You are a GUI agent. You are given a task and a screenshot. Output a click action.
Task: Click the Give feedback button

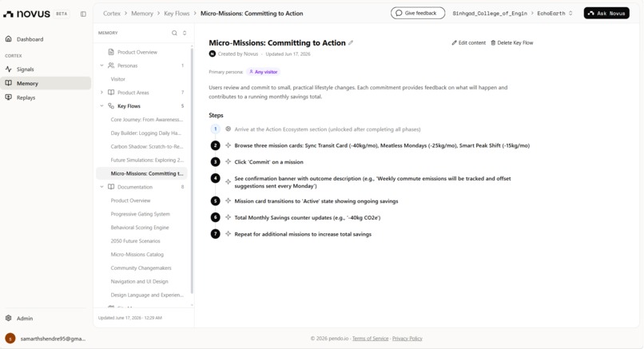click(418, 13)
